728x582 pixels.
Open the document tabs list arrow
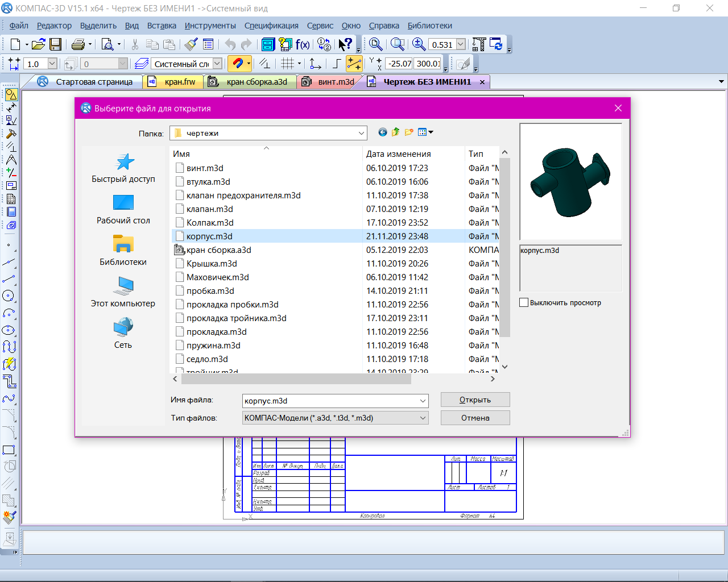pos(721,82)
